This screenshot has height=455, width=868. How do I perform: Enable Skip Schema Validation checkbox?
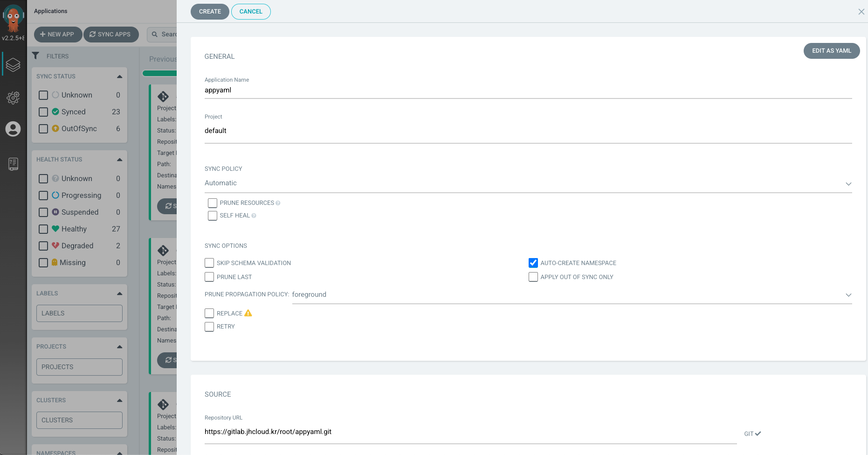[x=209, y=263]
